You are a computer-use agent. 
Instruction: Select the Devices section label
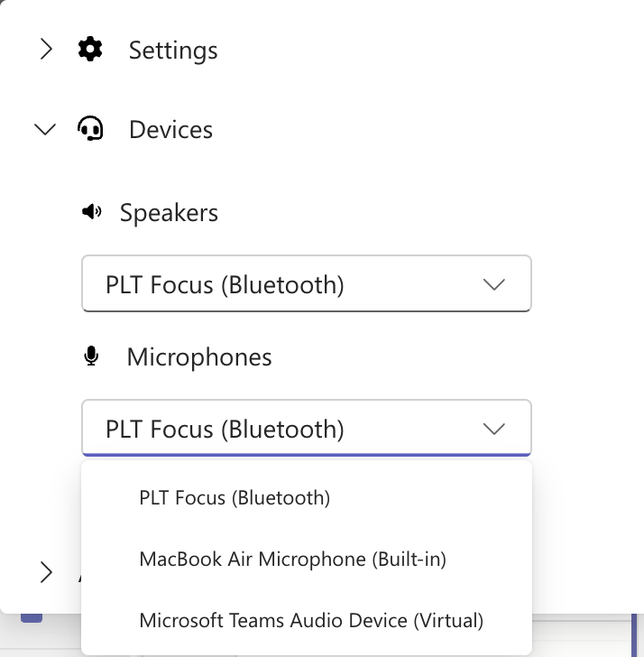tap(170, 129)
